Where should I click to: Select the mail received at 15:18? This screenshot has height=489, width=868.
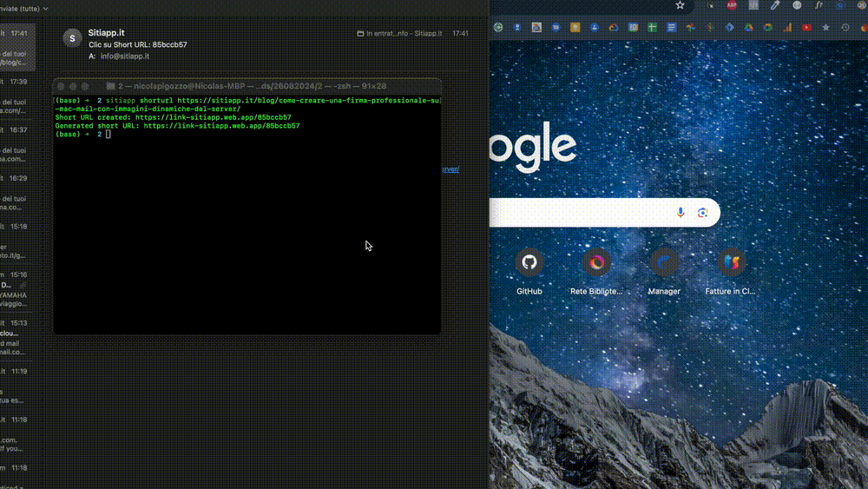click(17, 241)
